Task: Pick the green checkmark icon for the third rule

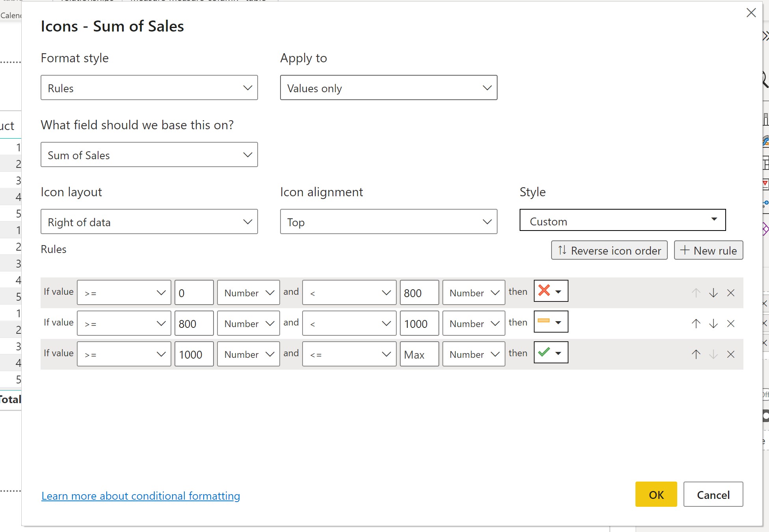Action: coord(551,352)
